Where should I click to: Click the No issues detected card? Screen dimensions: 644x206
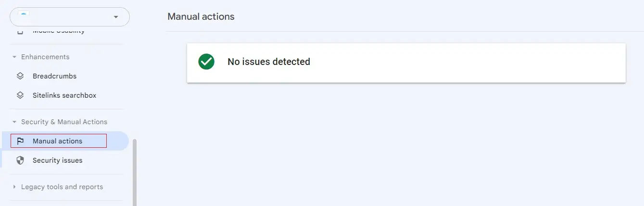[406, 63]
